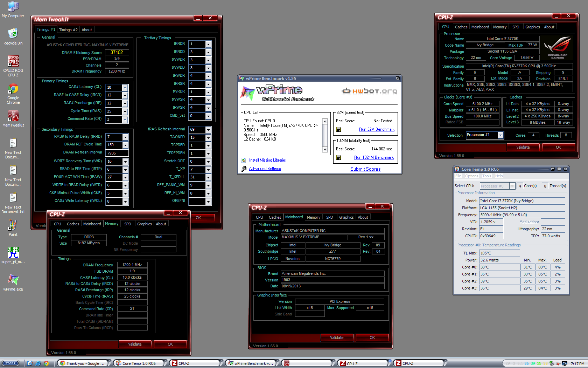Click Run 32M Benchmark link
This screenshot has width=588, height=368.
point(377,129)
